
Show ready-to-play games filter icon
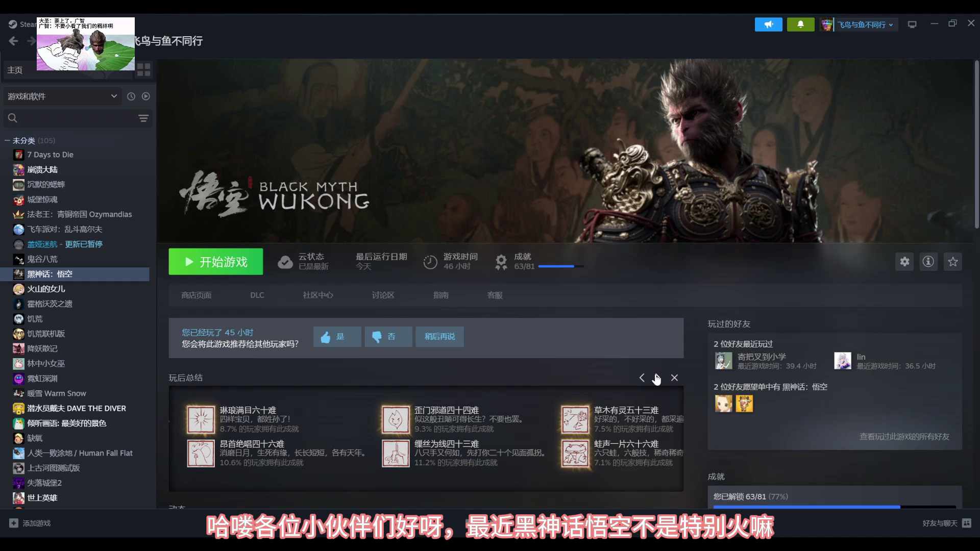tap(146, 96)
